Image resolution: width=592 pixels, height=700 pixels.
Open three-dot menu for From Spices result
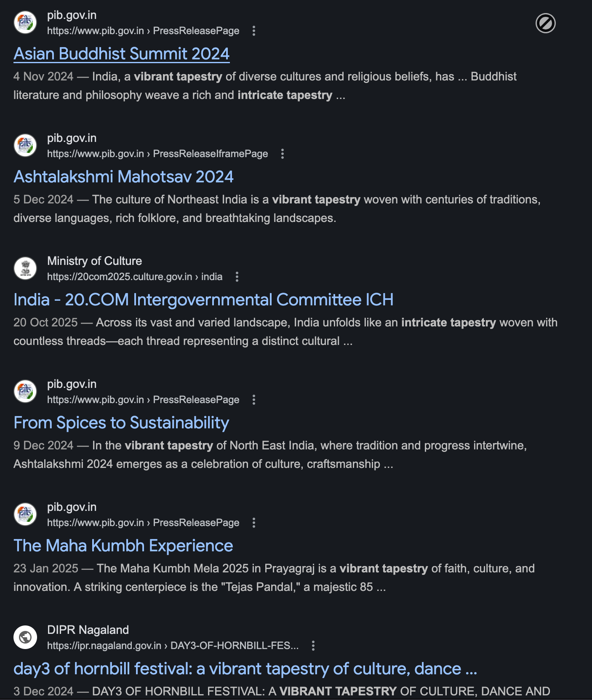click(254, 400)
